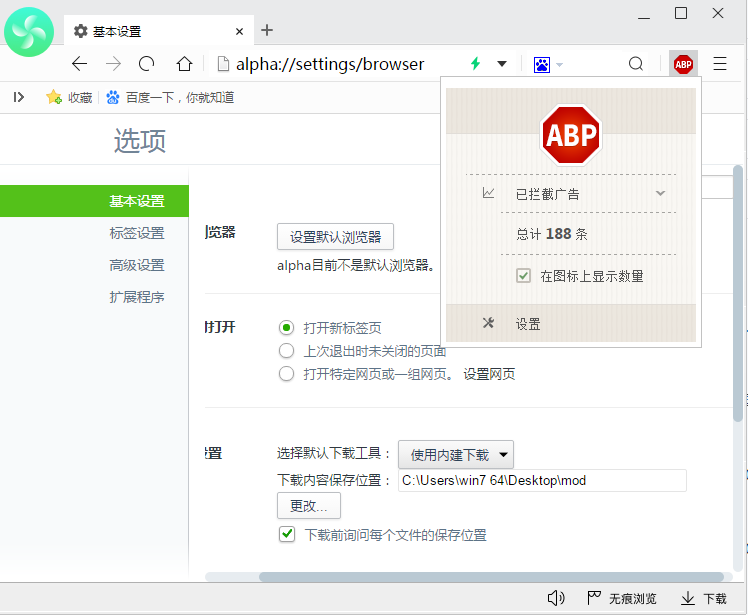The width and height of the screenshot is (748, 615).
Task: Click the download path input field
Action: point(542,480)
